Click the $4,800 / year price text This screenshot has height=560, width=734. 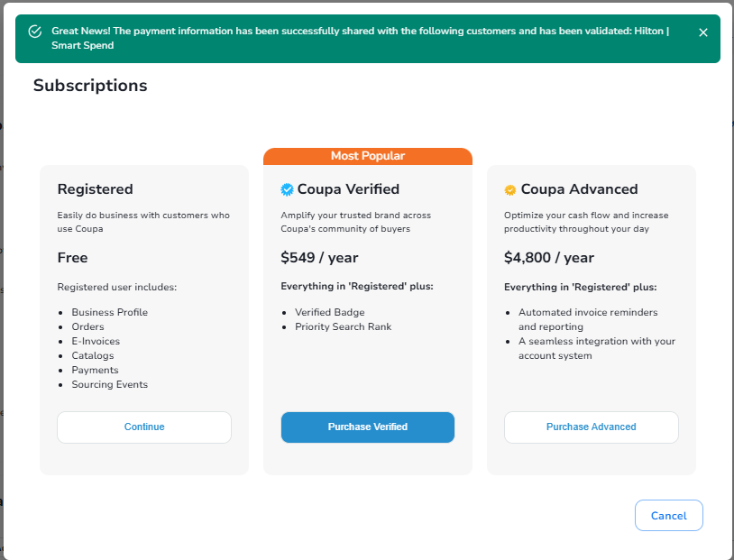548,258
